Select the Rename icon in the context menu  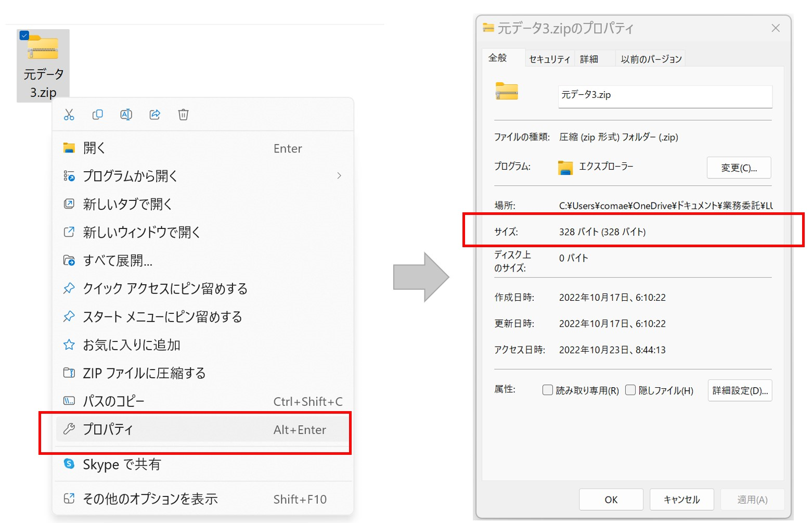pos(126,114)
